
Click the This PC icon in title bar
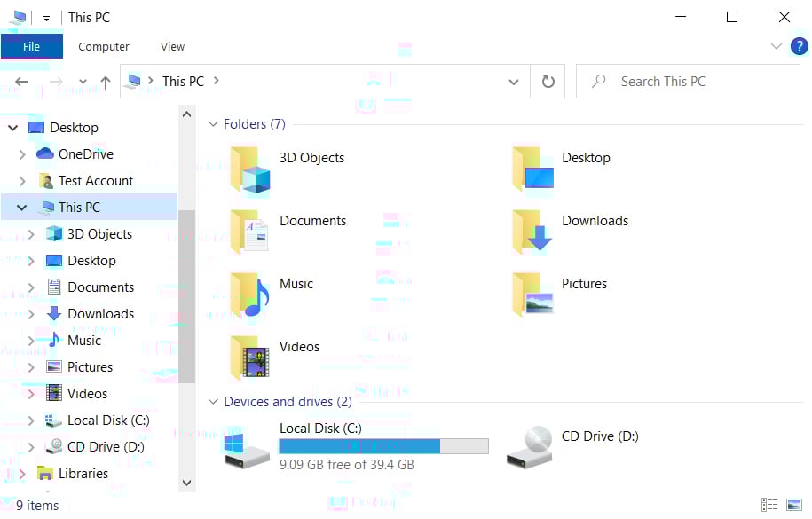[19, 17]
